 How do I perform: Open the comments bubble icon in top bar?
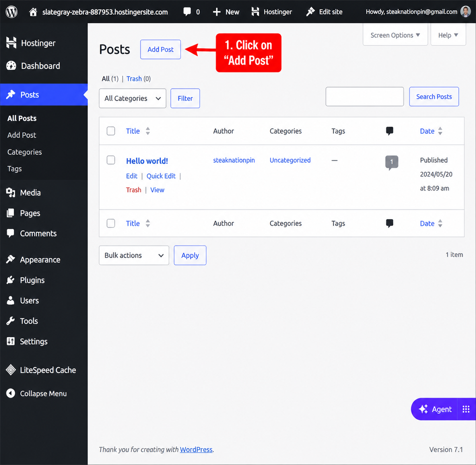(187, 12)
